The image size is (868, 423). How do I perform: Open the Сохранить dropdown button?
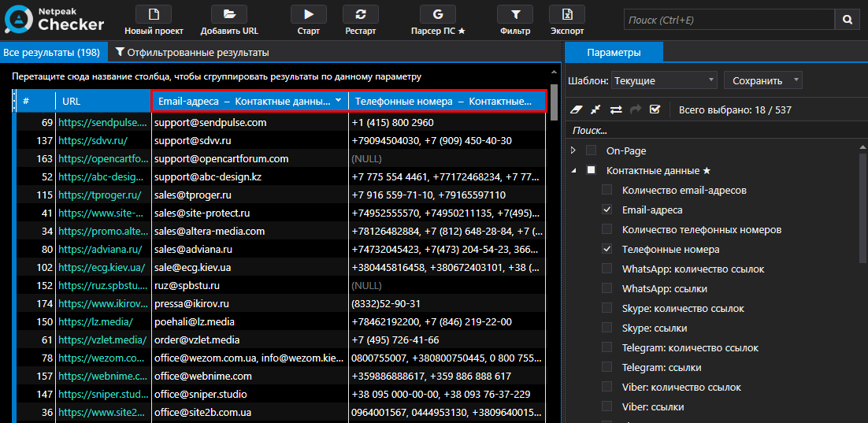pos(762,80)
